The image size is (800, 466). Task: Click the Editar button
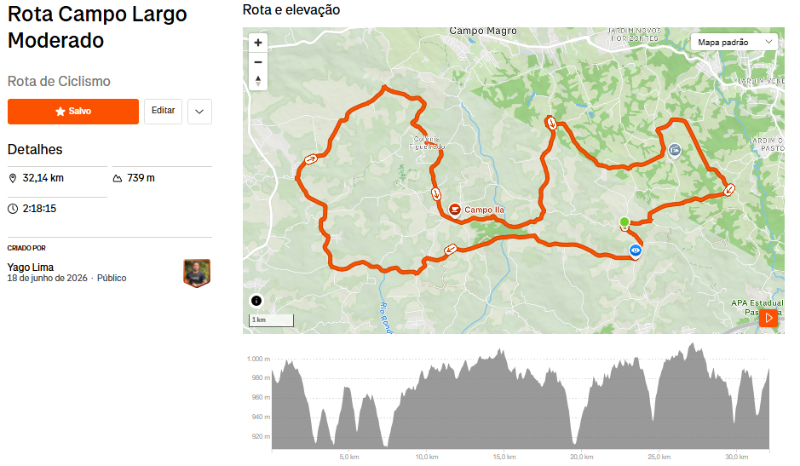coord(163,111)
